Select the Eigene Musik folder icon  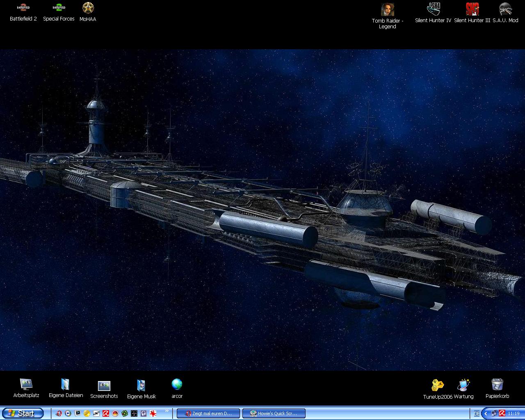pos(142,389)
